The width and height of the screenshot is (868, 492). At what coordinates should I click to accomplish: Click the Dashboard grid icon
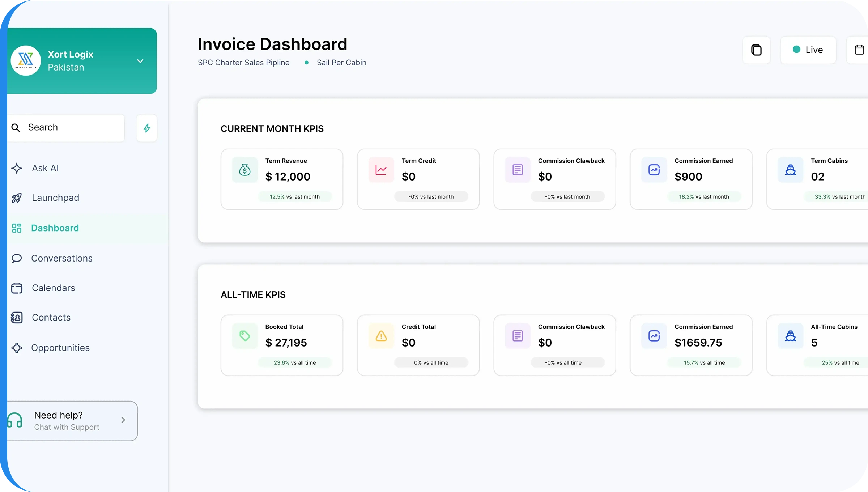click(17, 228)
